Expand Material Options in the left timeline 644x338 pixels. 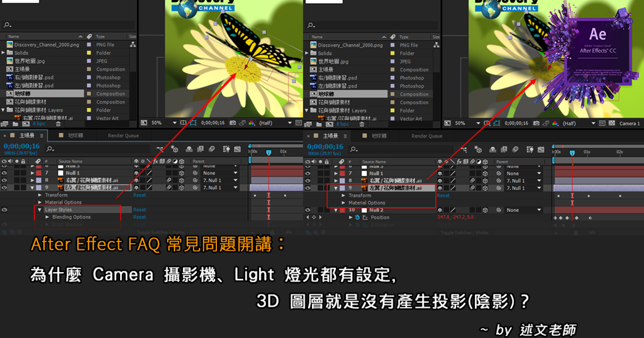(40, 202)
